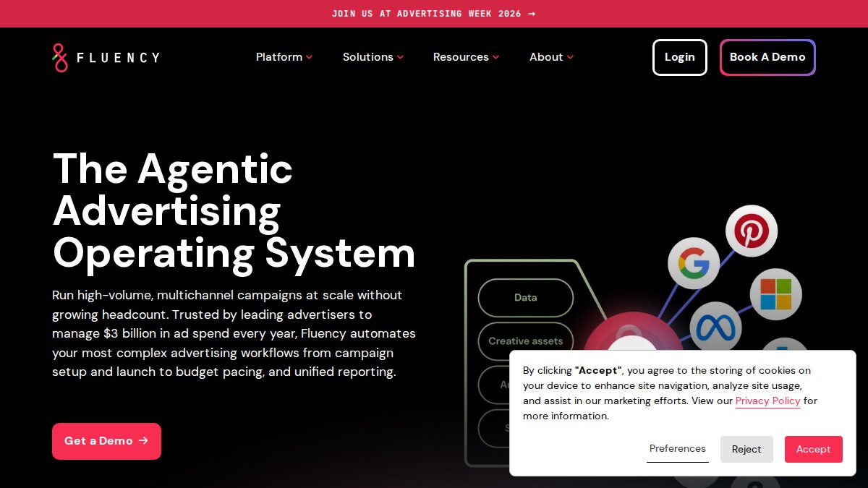Accept cookies in the consent banner

point(813,449)
